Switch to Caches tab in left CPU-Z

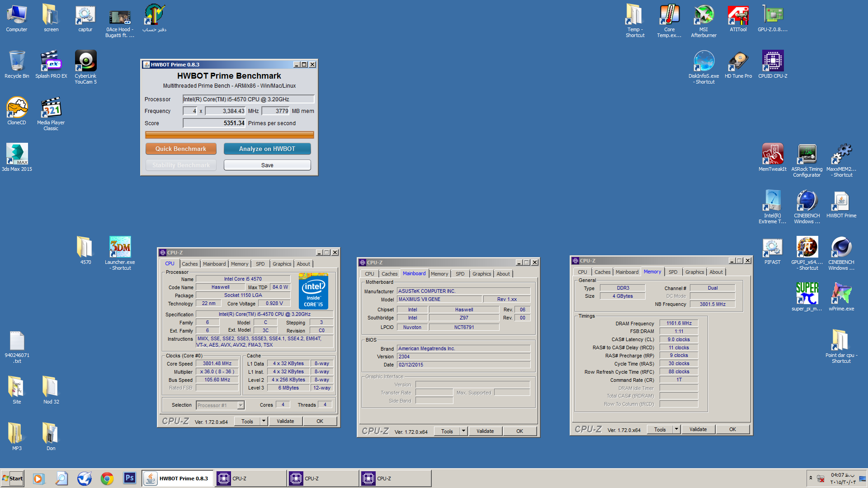tap(190, 264)
